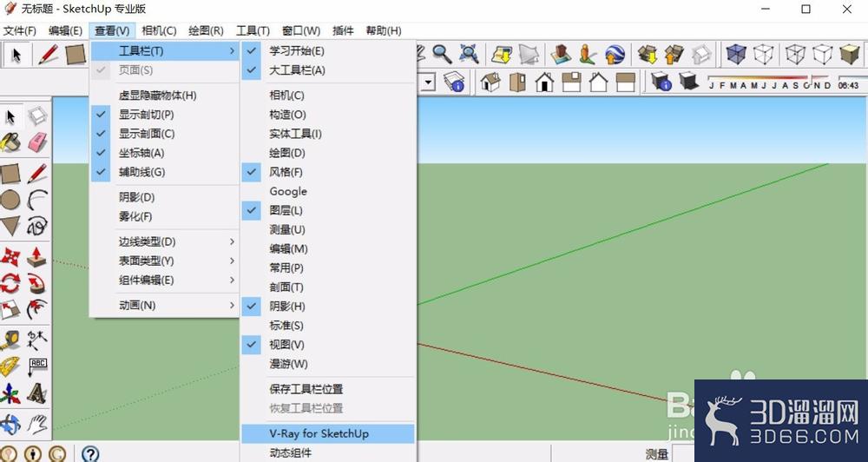Screen dimensions: 868x462
Task: Choose the Rectangle tool in left toolbar
Action: pyautogui.click(x=10, y=174)
